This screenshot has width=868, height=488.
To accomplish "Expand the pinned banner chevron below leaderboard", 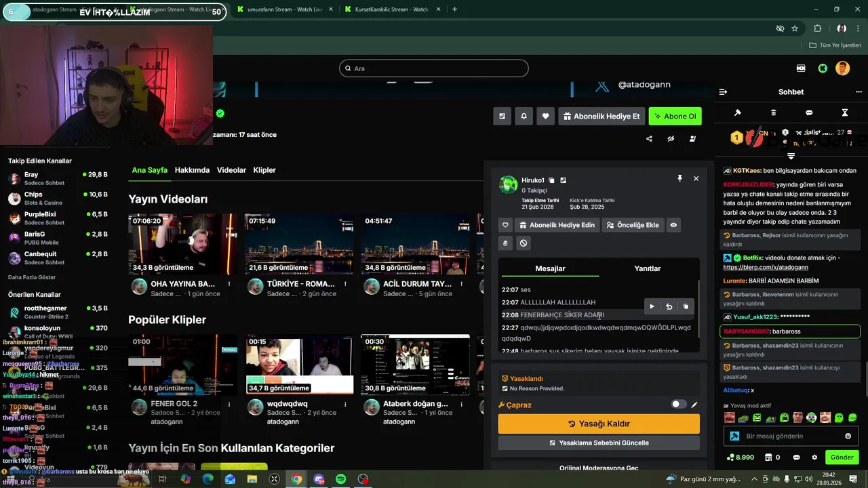I will tap(791, 156).
